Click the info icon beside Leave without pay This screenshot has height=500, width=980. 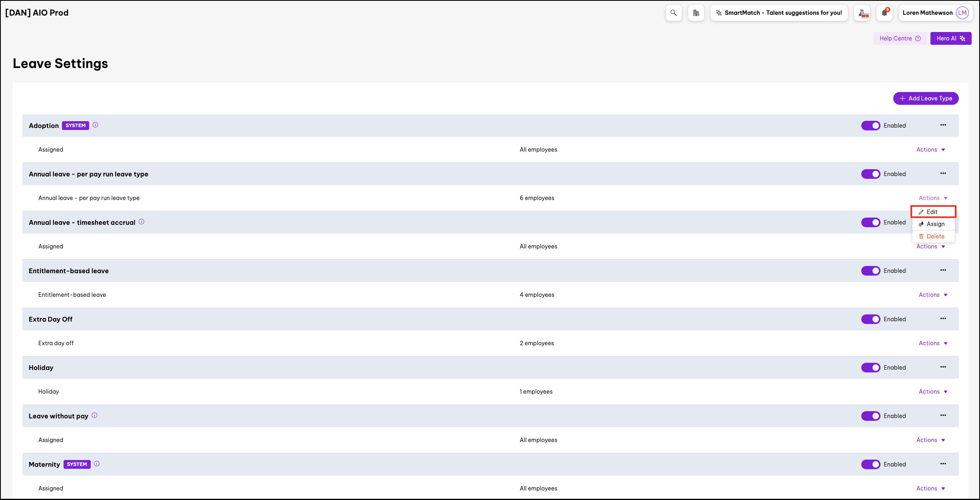pyautogui.click(x=94, y=415)
